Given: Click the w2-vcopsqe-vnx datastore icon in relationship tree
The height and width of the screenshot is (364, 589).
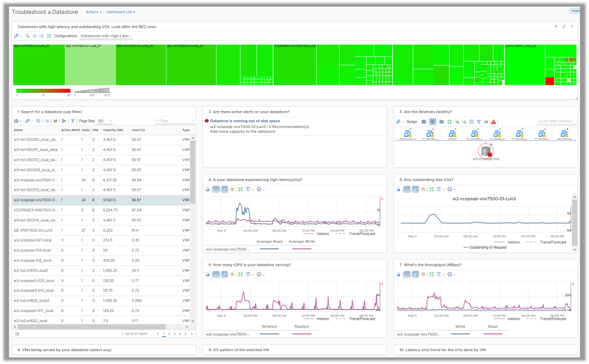Looking at the screenshot, I should 486,151.
